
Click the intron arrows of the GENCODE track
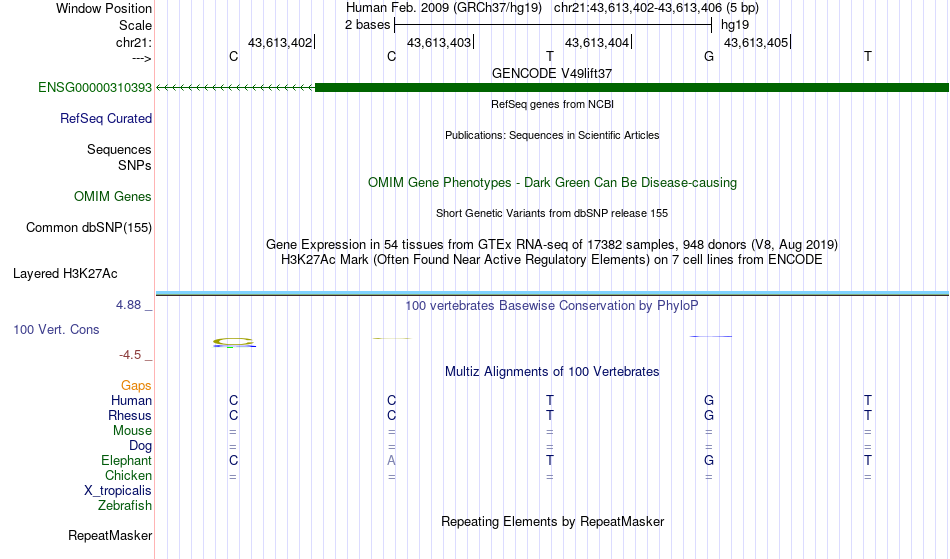point(236,88)
